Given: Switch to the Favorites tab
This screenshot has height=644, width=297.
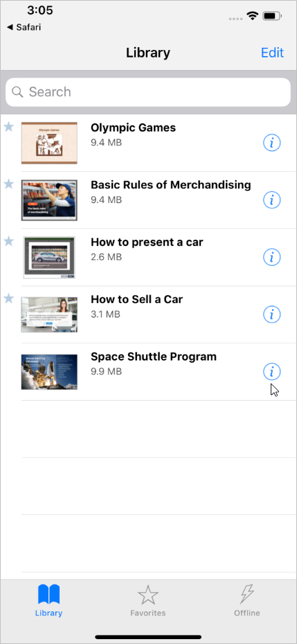Looking at the screenshot, I should (x=148, y=601).
